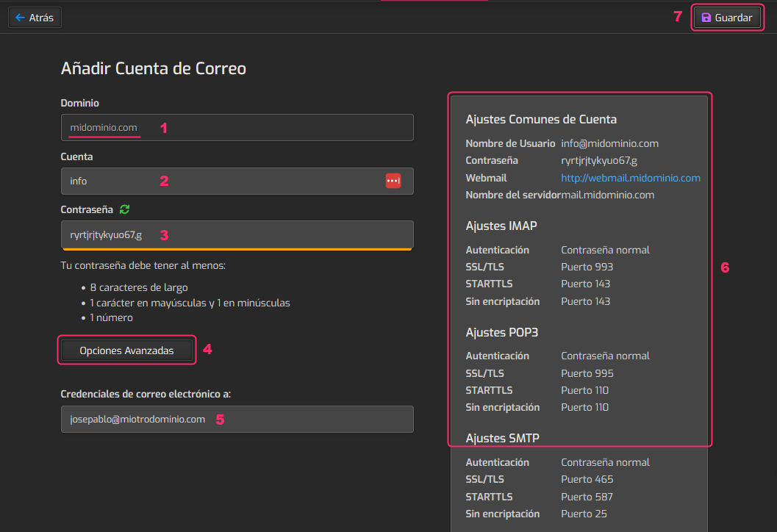Open the webmail.midominio.com link
Image resolution: width=777 pixels, height=532 pixels.
tap(630, 178)
